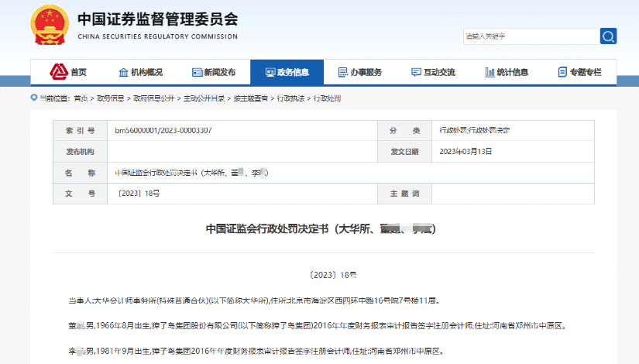Click the bar chart icon for 统计信息
The image size is (639, 364).
pos(490,72)
